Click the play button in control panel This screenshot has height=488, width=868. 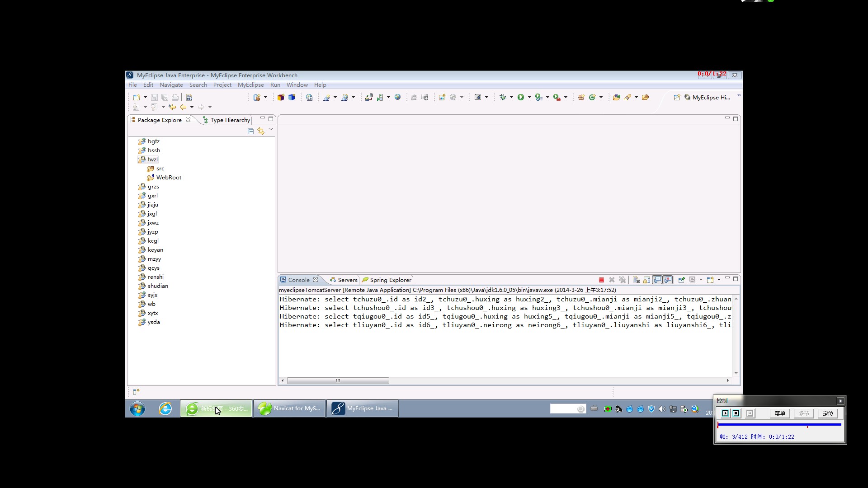(725, 413)
